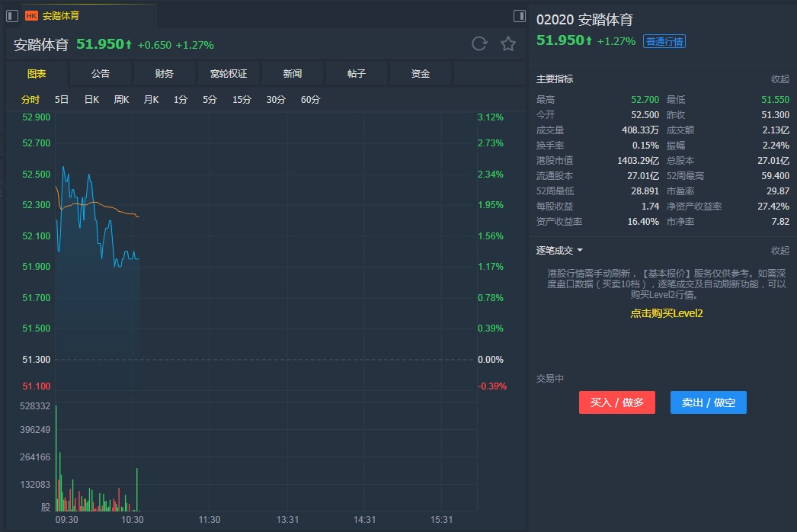Select the 分时 chart period
This screenshot has width=797, height=532.
30,100
